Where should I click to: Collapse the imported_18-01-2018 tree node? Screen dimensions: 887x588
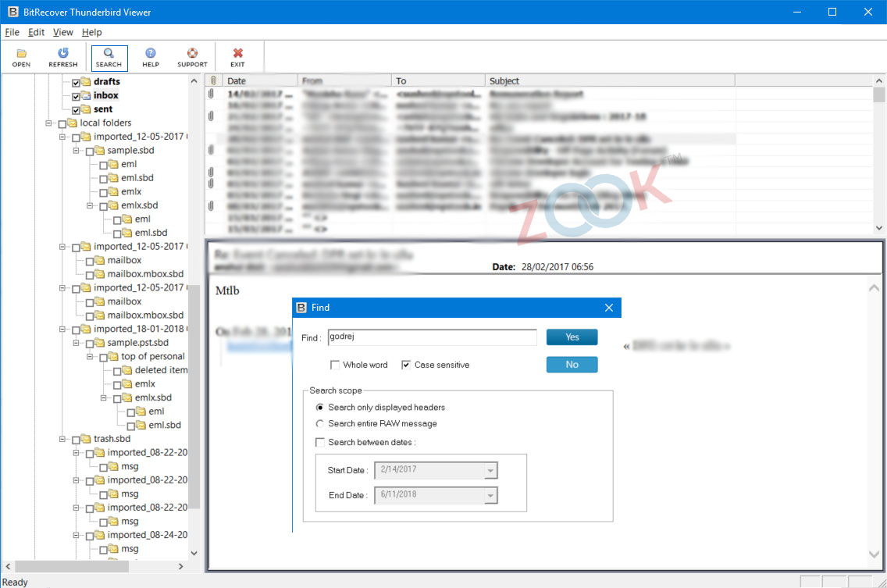tap(62, 329)
